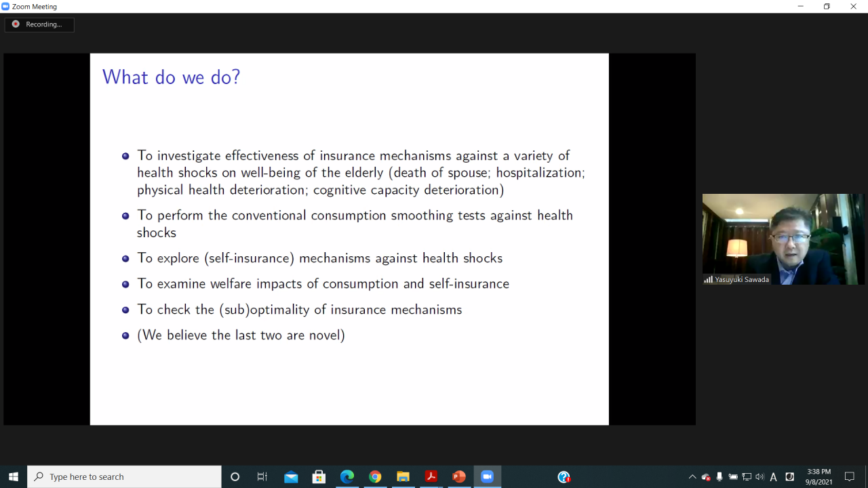Click the slide title 'What do we do?'
The image size is (868, 488).
pyautogui.click(x=172, y=77)
